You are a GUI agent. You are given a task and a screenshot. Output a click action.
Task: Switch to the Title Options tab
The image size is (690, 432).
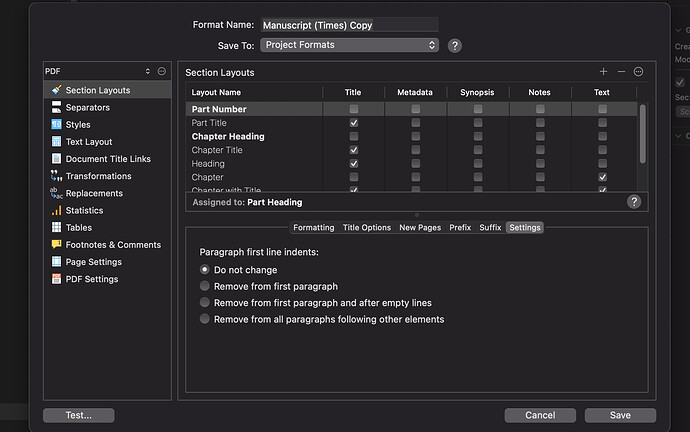367,227
